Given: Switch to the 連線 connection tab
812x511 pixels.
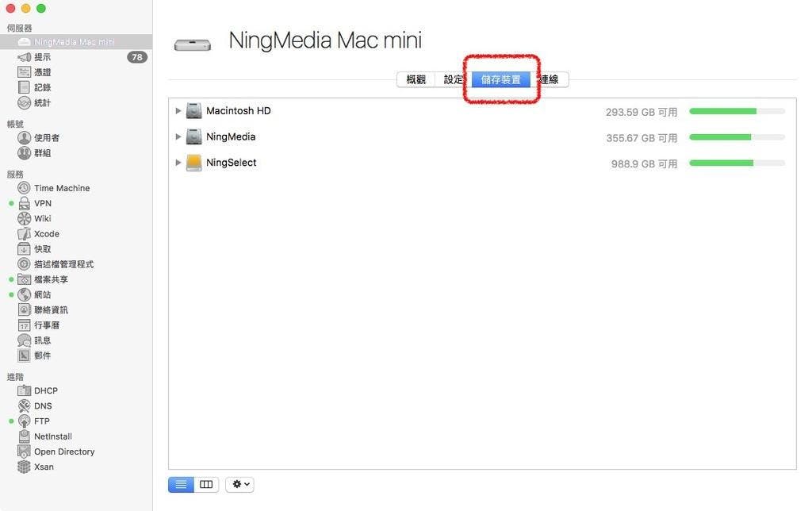Looking at the screenshot, I should pyautogui.click(x=549, y=79).
